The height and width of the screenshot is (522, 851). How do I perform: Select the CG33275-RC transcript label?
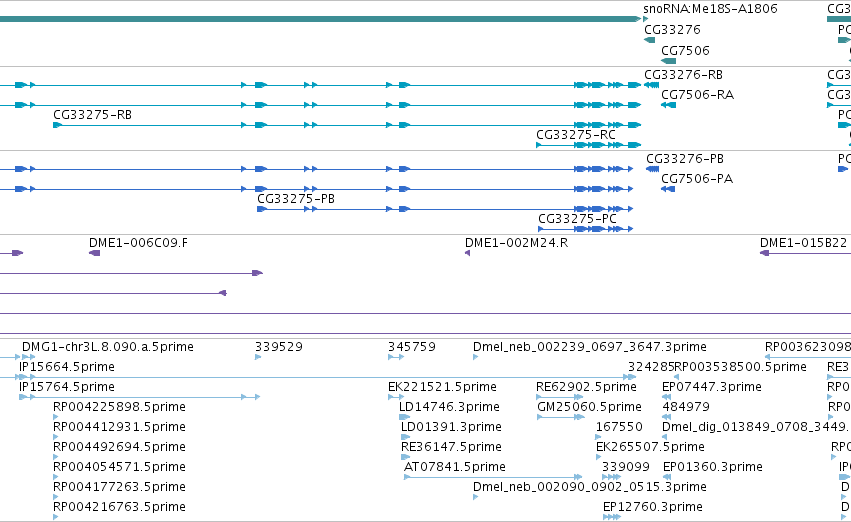tap(575, 135)
